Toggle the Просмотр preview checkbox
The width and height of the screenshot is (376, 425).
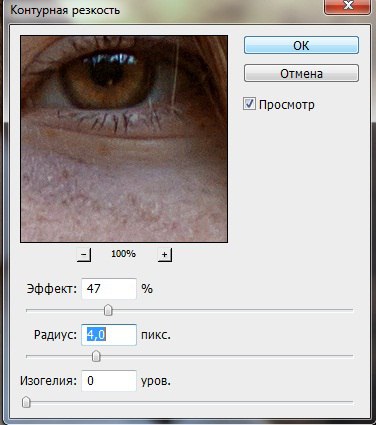click(x=249, y=104)
